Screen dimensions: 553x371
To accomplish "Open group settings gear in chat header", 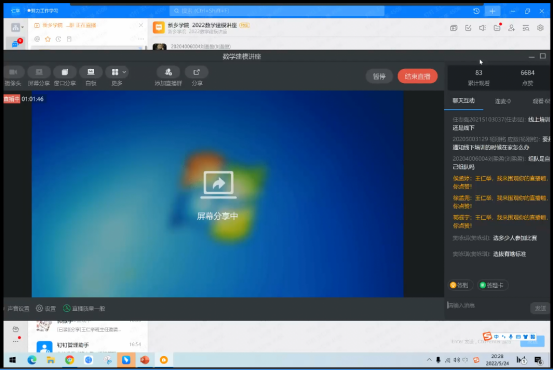I will 540,28.
